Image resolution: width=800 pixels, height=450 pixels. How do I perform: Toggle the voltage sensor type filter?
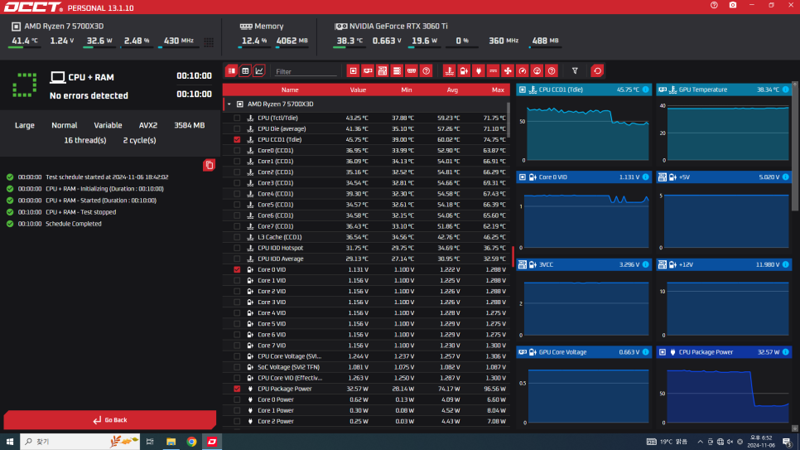click(x=464, y=71)
